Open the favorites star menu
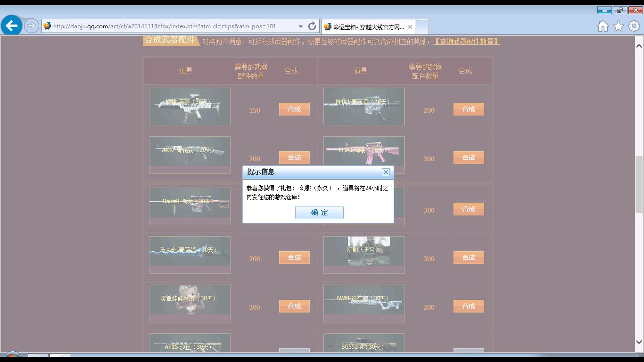The height and width of the screenshot is (362, 644). pos(619,26)
